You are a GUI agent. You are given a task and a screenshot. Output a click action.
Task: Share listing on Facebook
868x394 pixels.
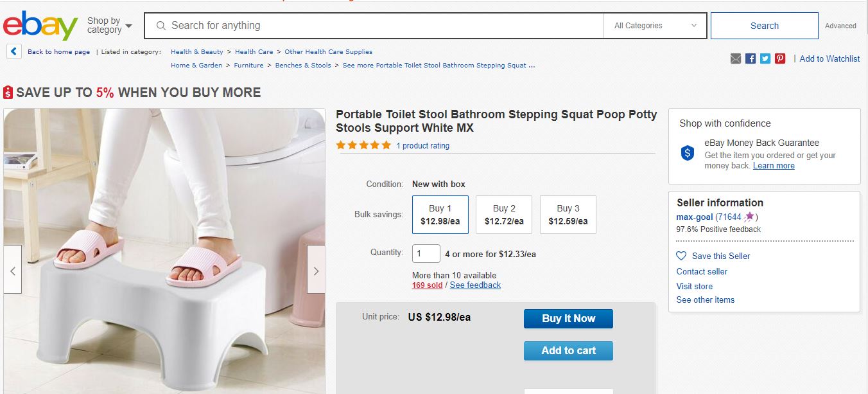[x=751, y=58]
